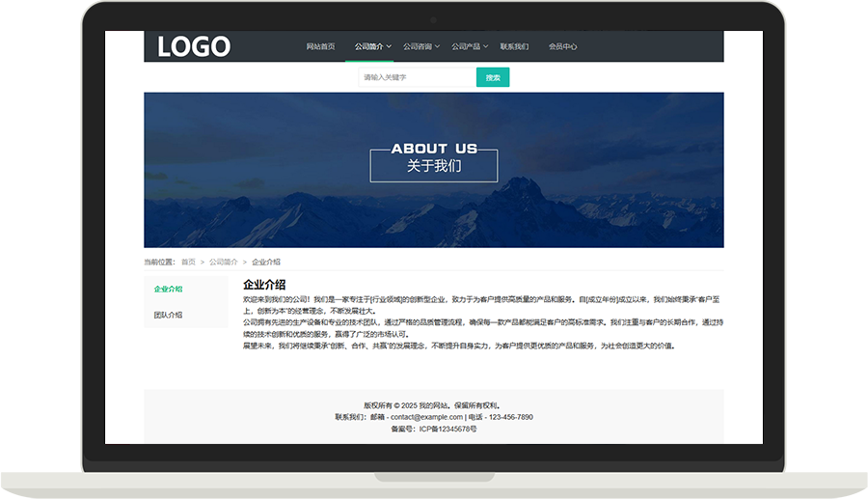Click the LOGO in the header

click(x=194, y=46)
